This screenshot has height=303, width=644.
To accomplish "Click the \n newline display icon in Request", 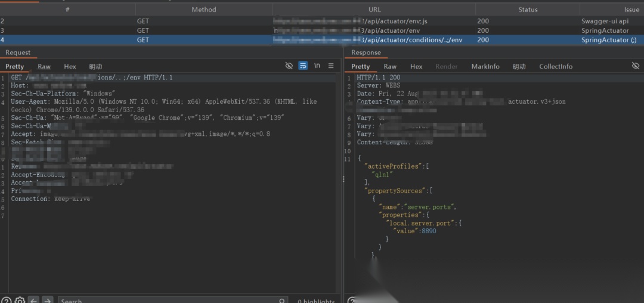I will (317, 66).
